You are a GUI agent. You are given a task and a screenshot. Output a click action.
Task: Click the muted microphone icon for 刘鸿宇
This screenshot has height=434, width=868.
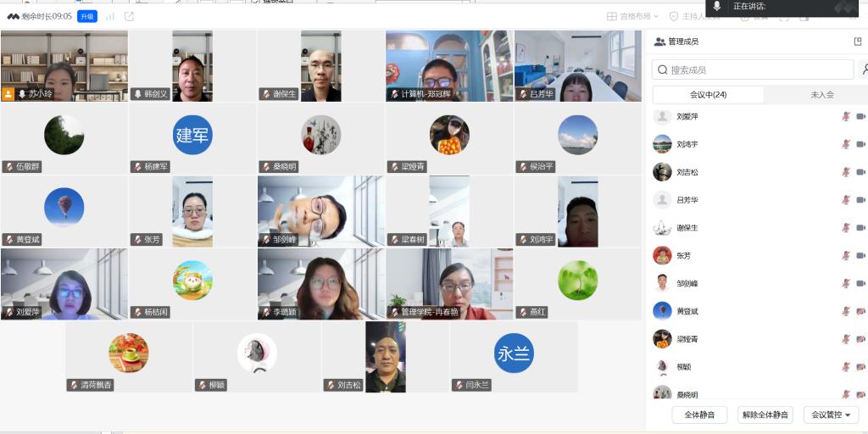tap(846, 144)
